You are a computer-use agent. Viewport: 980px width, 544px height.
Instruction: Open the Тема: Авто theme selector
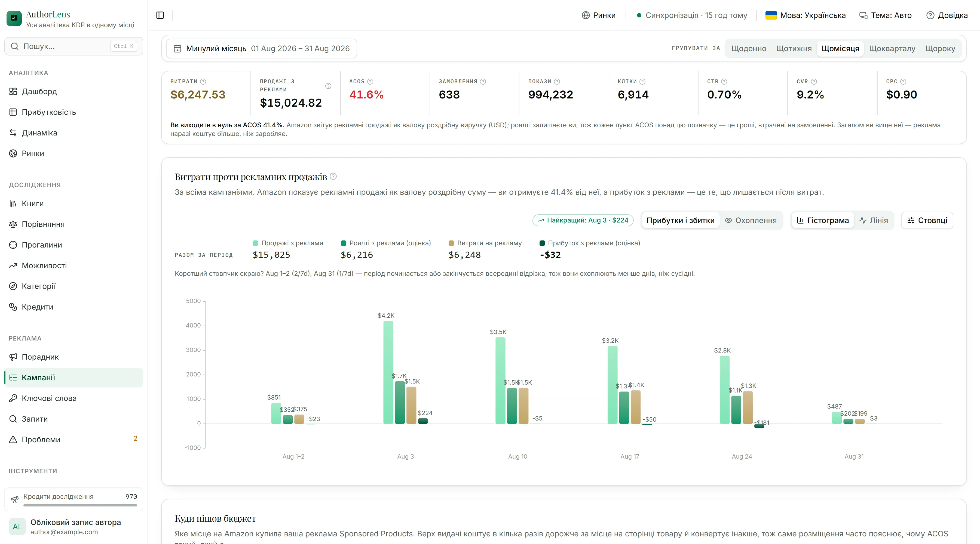coord(886,15)
